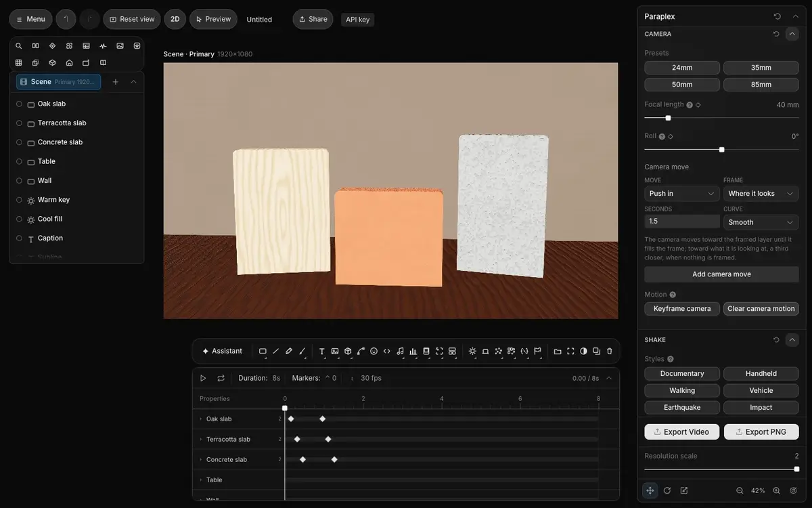Click the flag marker tool
The width and height of the screenshot is (812, 508).
537,351
